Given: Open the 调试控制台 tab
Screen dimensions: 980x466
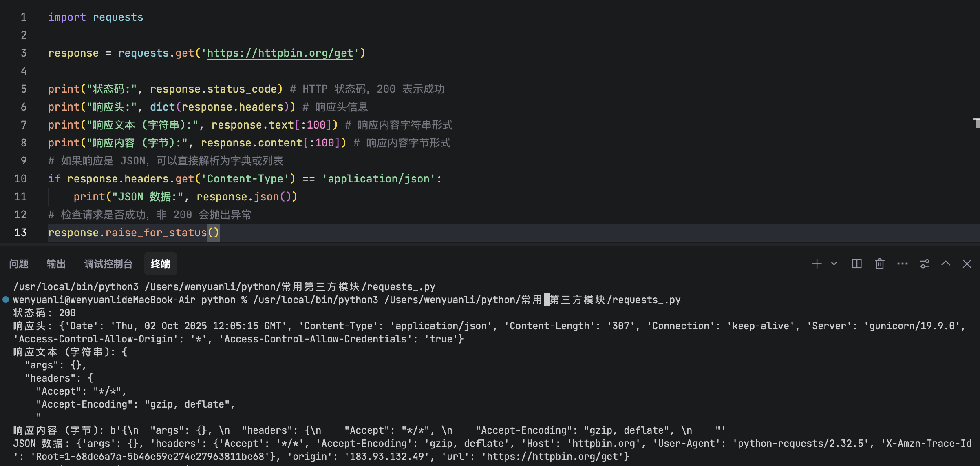Looking at the screenshot, I should (108, 264).
